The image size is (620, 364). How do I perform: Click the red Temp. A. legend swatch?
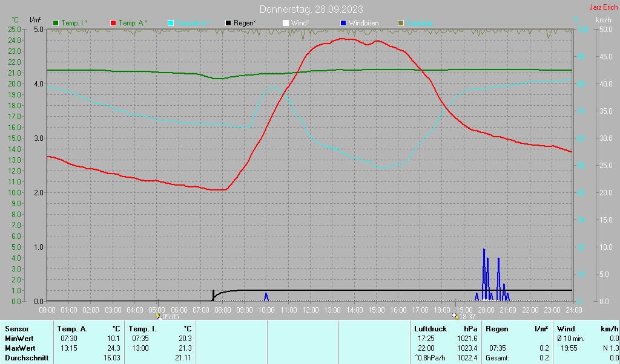pyautogui.click(x=113, y=24)
